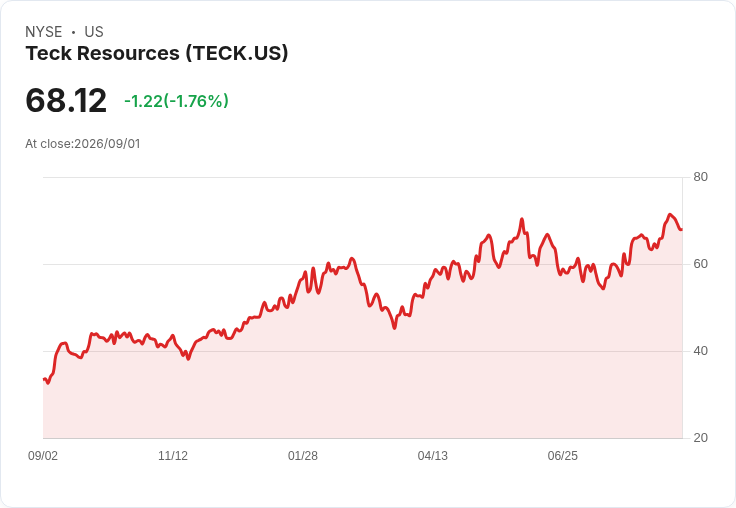Click the March low dip on the price line
Screen dimensions: 736x508
pos(394,328)
